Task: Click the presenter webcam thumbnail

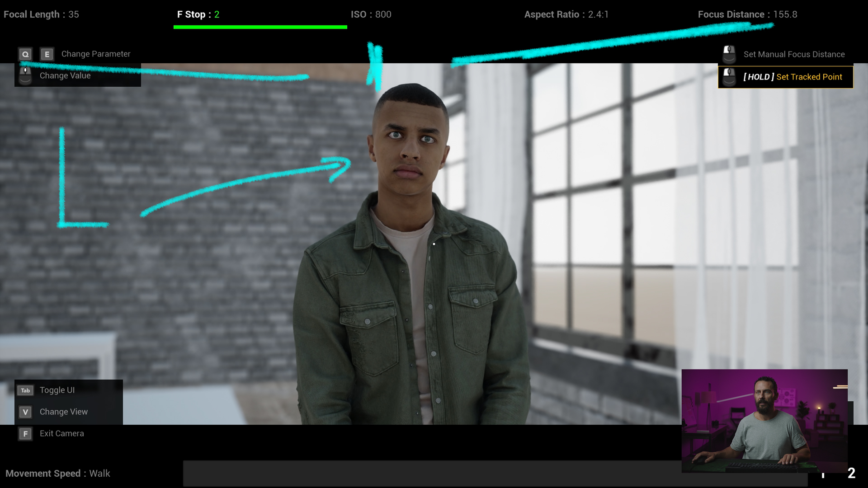Action: click(764, 420)
